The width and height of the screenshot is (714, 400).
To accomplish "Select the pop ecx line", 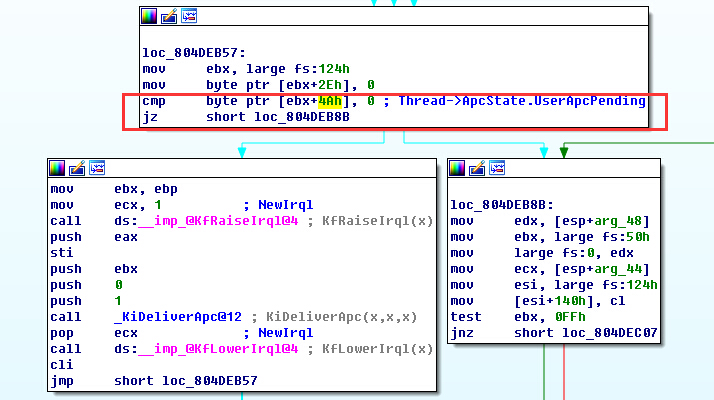I will [94, 333].
